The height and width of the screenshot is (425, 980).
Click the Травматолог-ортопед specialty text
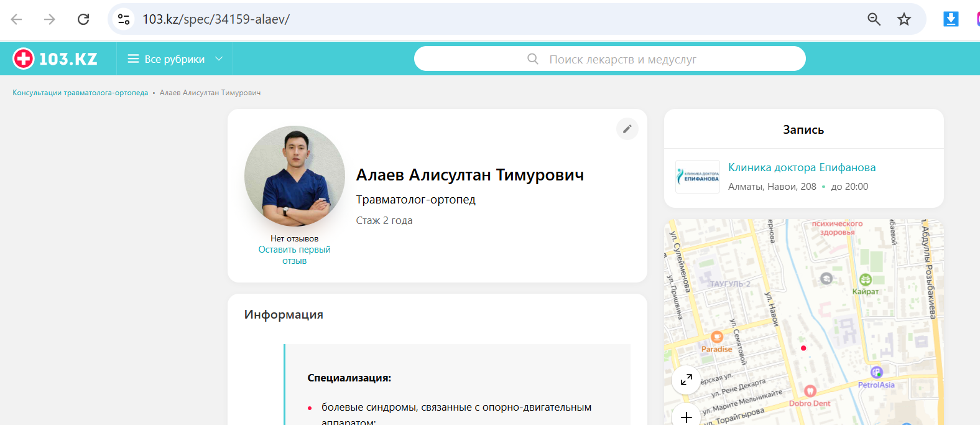pos(416,200)
